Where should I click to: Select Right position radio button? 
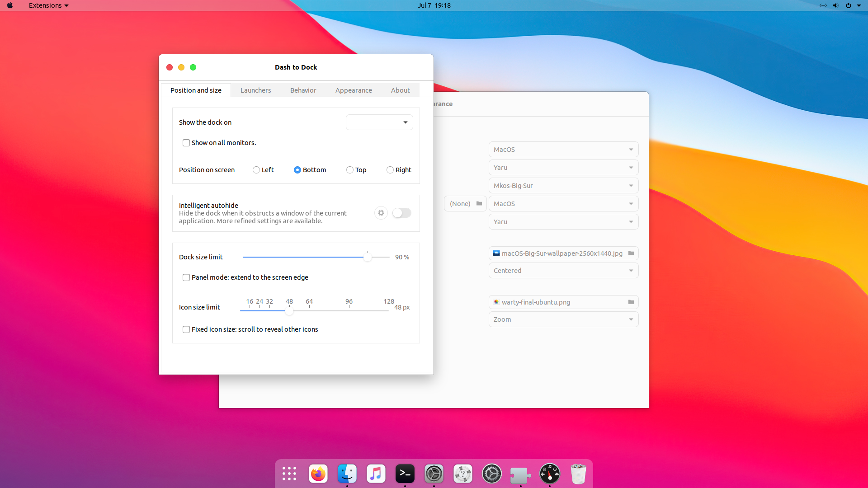(390, 170)
